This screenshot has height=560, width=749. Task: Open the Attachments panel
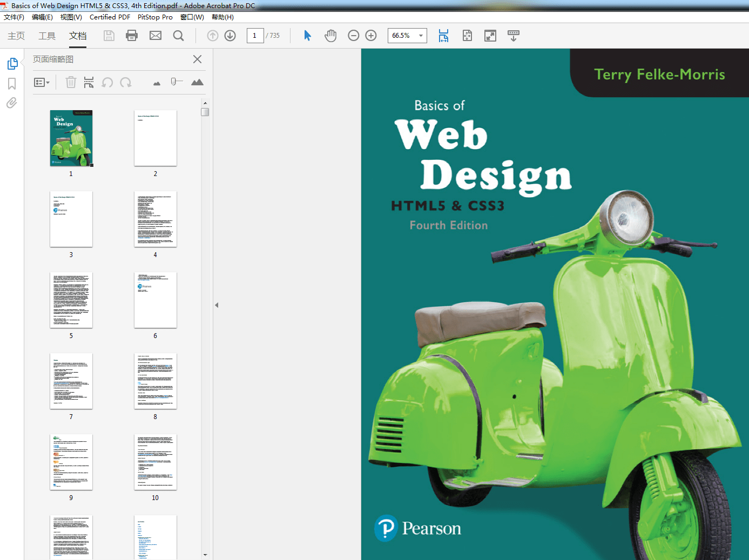pos(11,103)
